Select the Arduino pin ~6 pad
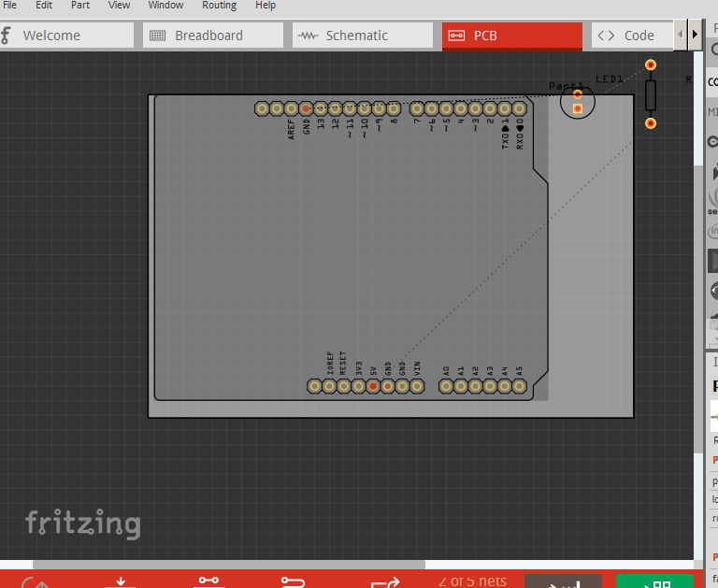718x588 pixels. tap(431, 109)
